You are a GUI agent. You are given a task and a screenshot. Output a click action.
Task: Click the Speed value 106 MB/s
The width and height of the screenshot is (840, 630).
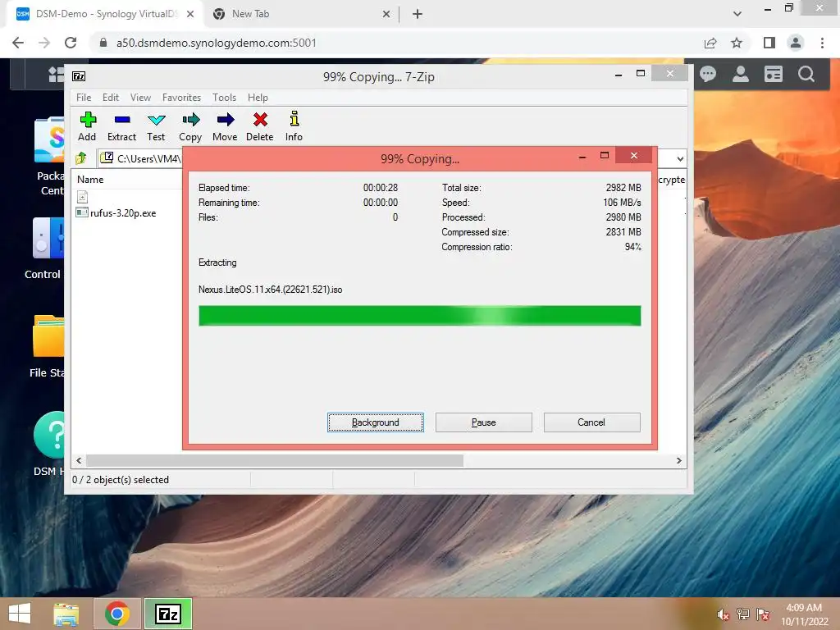(622, 203)
